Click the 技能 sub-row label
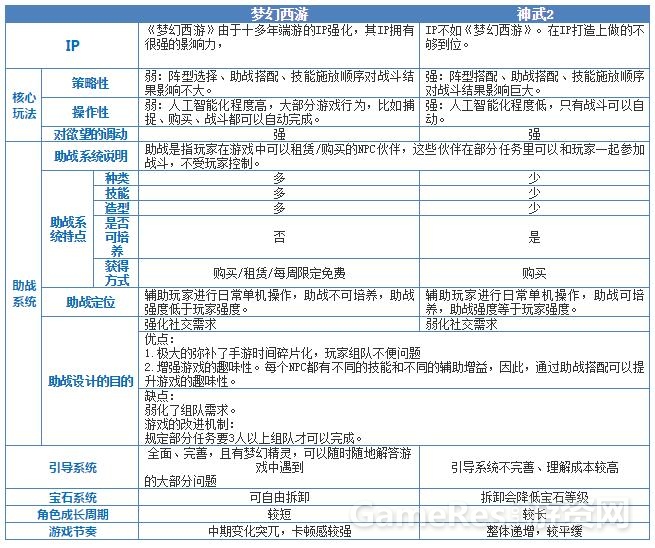The image size is (655, 548). pos(117,193)
